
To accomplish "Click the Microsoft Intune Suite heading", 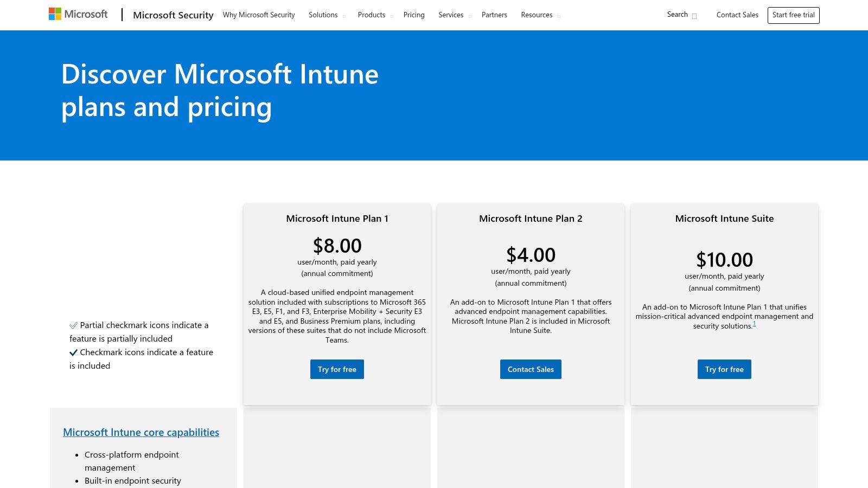I will [x=724, y=219].
